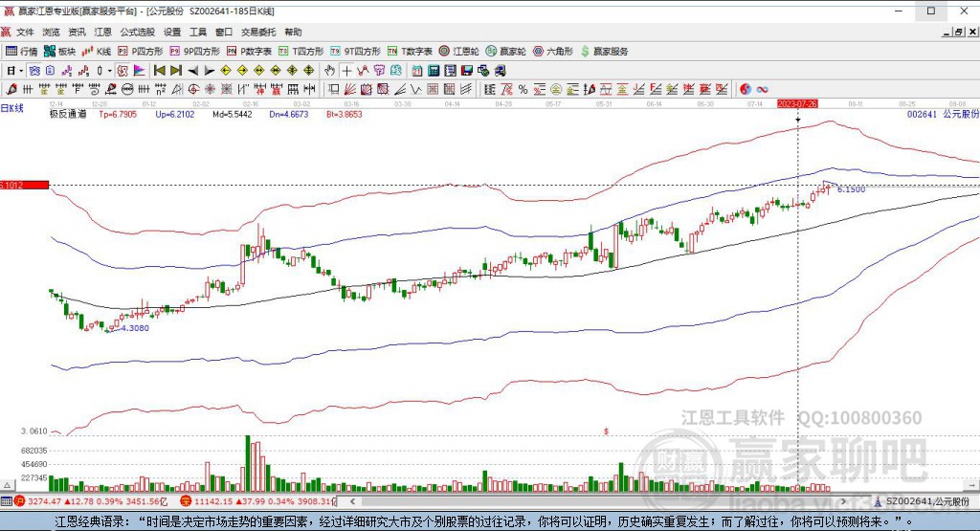Select the hand pan tool
This screenshot has height=531, width=980.
pos(329,71)
